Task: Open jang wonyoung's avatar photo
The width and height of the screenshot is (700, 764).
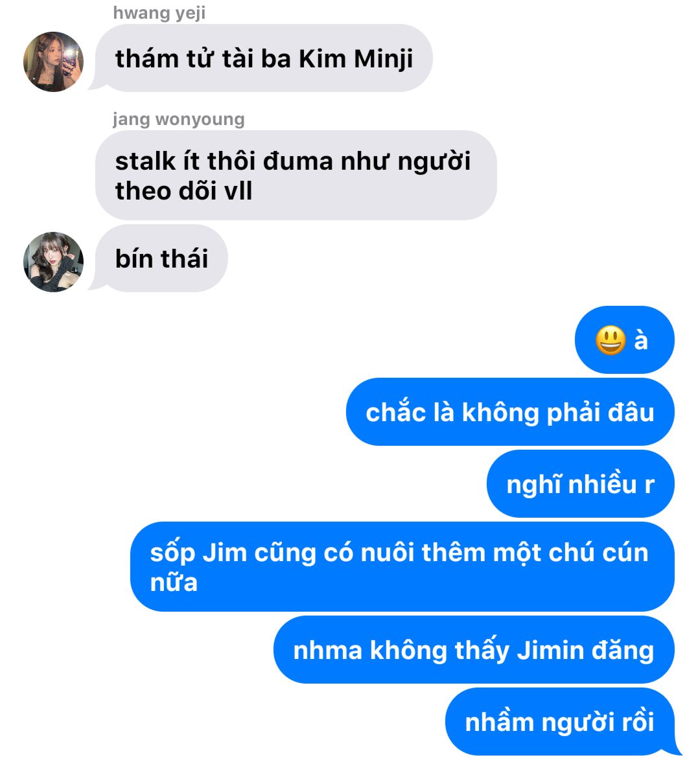Action: click(53, 262)
